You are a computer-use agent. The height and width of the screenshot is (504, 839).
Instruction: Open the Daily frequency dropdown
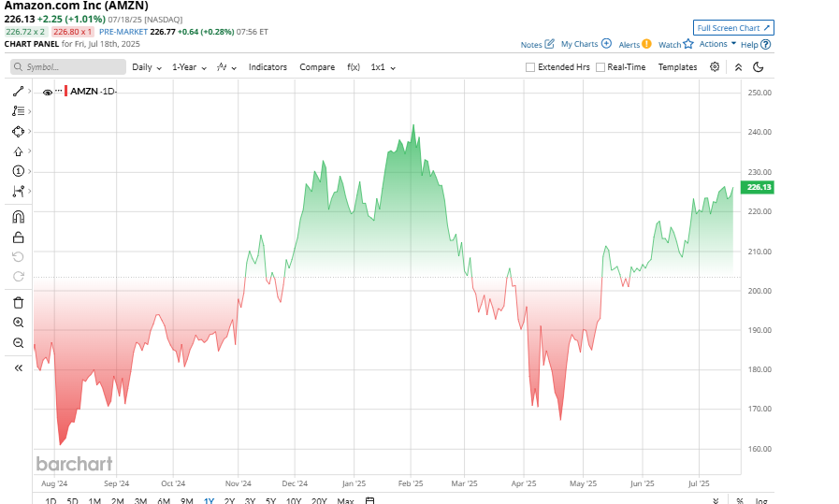tap(147, 67)
